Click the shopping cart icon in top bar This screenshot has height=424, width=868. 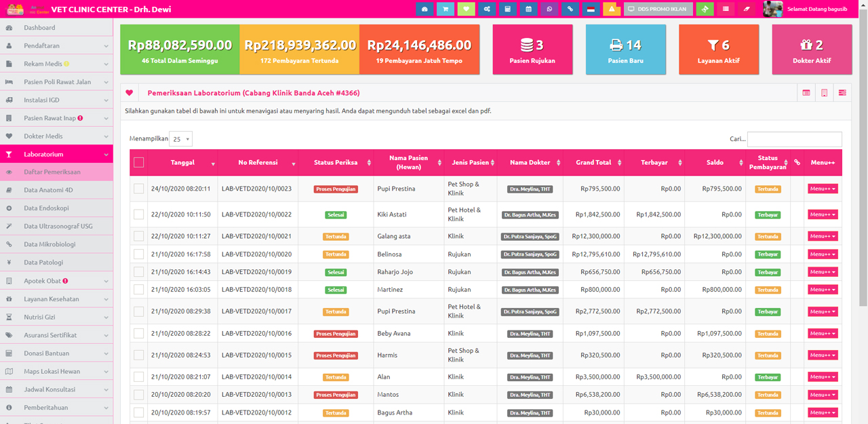446,9
